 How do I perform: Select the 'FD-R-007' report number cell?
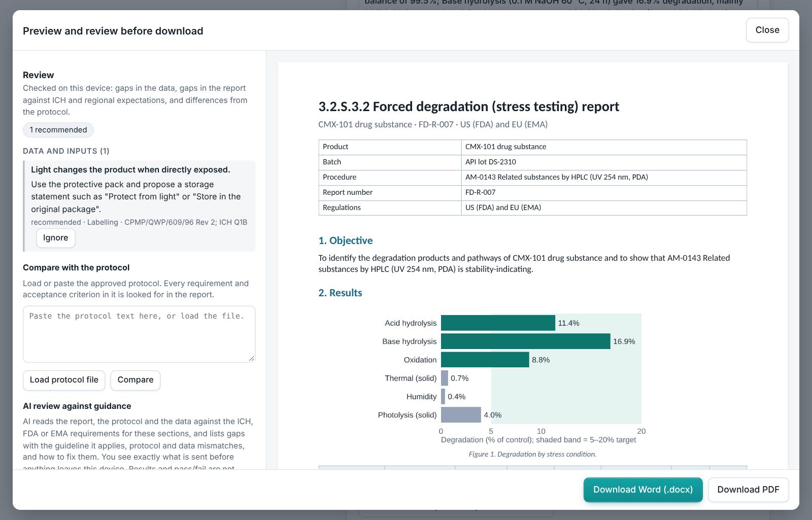pyautogui.click(x=604, y=193)
